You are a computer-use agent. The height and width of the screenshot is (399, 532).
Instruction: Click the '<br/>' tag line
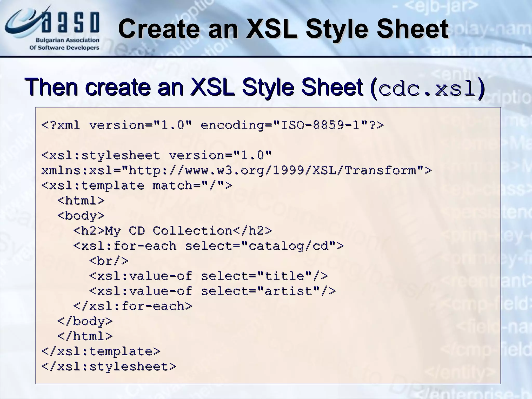[x=109, y=261]
